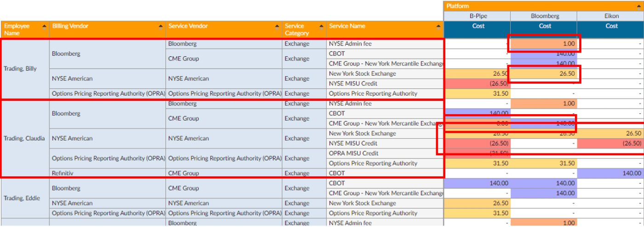Click the Cost header under Eikon
The height and width of the screenshot is (227, 644).
pyautogui.click(x=610, y=29)
